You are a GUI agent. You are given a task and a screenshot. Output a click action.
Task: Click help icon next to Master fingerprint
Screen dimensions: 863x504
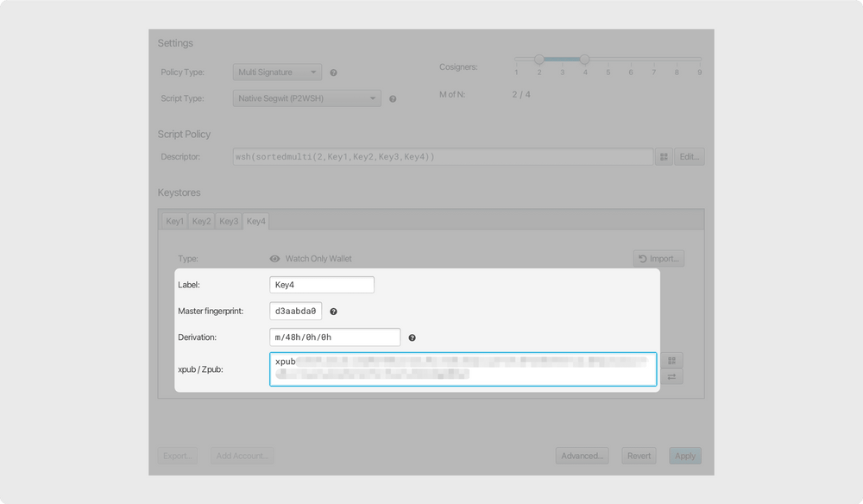click(333, 312)
